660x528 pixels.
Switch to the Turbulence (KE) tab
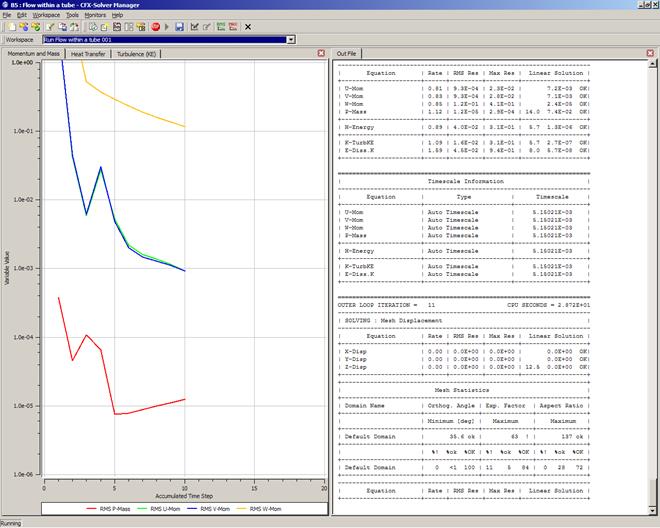pos(137,52)
